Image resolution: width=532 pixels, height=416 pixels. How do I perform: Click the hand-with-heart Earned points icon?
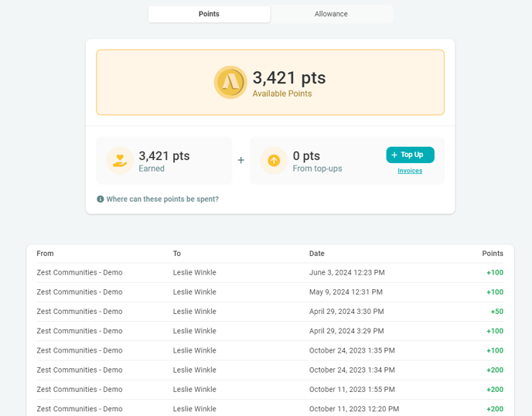120,160
